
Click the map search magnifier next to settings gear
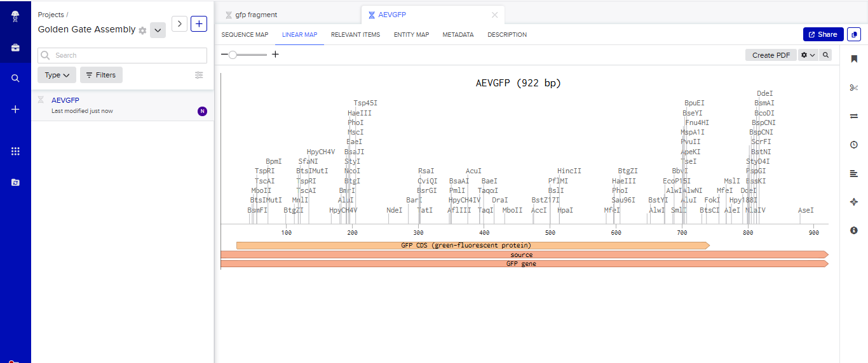(825, 55)
